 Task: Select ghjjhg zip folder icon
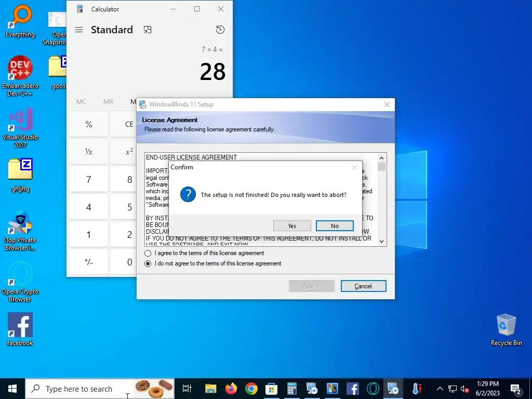tap(20, 175)
